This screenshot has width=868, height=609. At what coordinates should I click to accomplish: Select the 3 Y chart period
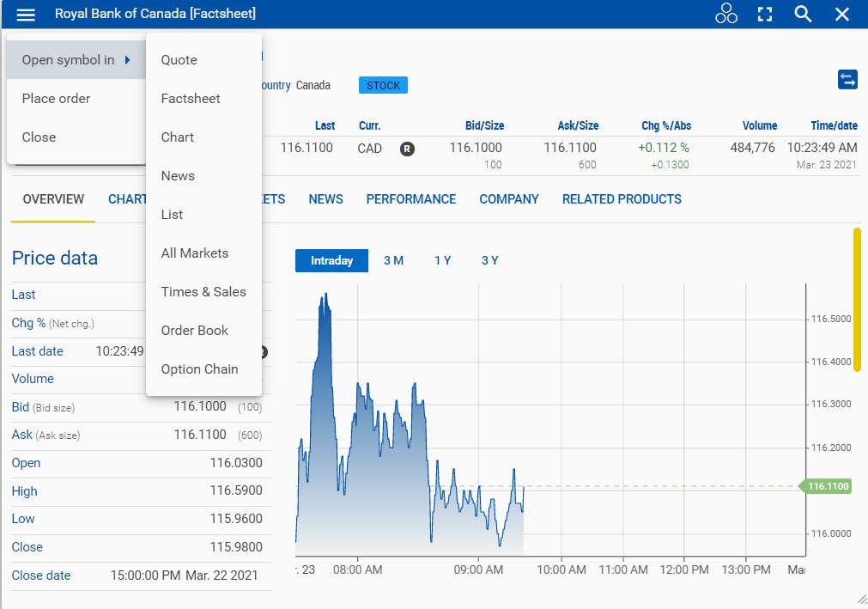(x=489, y=259)
